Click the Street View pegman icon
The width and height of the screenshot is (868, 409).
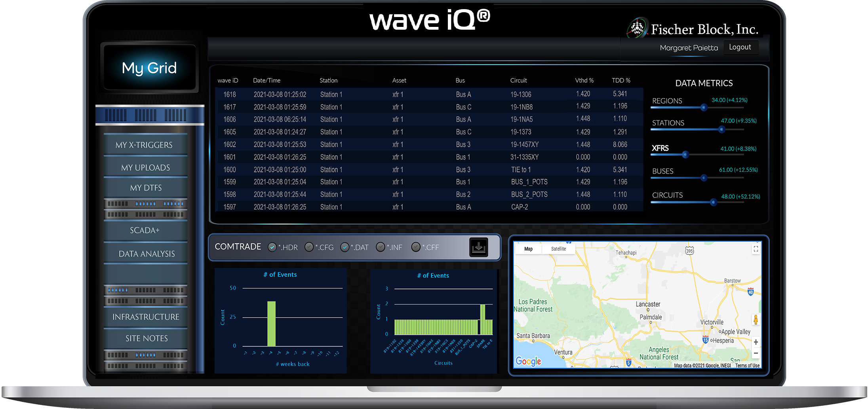point(756,320)
